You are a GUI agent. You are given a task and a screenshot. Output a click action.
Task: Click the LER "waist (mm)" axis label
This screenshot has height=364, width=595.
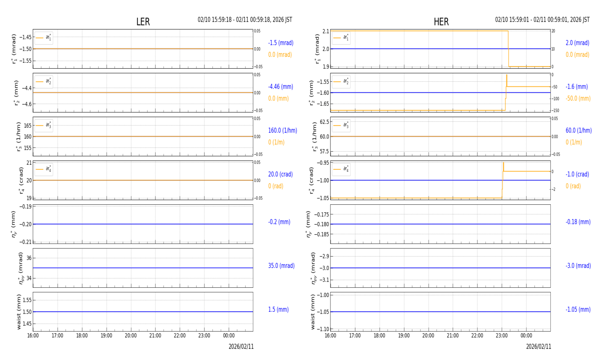19,312
